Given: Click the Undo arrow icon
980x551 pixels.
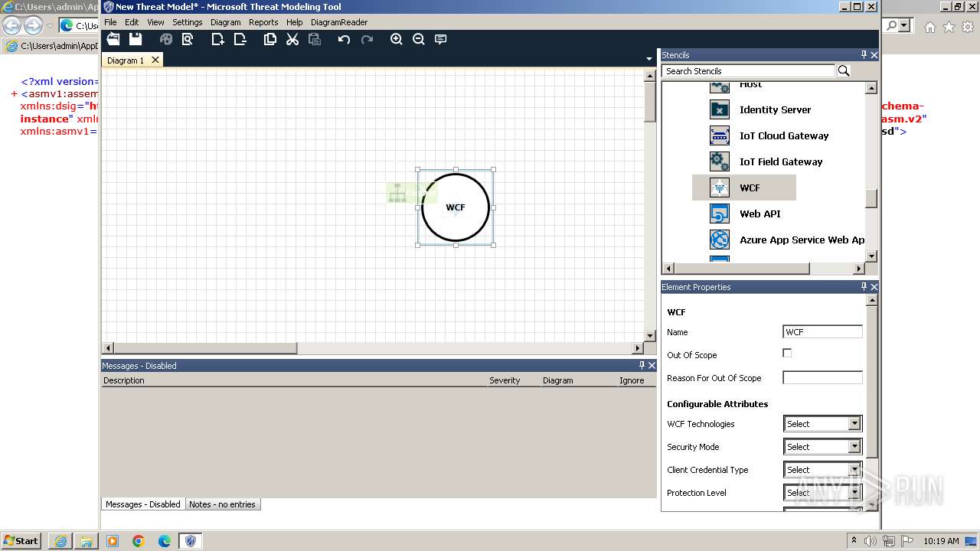Looking at the screenshot, I should coord(344,39).
